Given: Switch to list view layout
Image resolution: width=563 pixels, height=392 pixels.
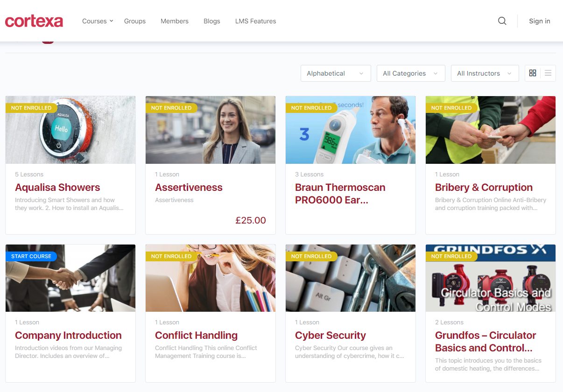Looking at the screenshot, I should [548, 73].
